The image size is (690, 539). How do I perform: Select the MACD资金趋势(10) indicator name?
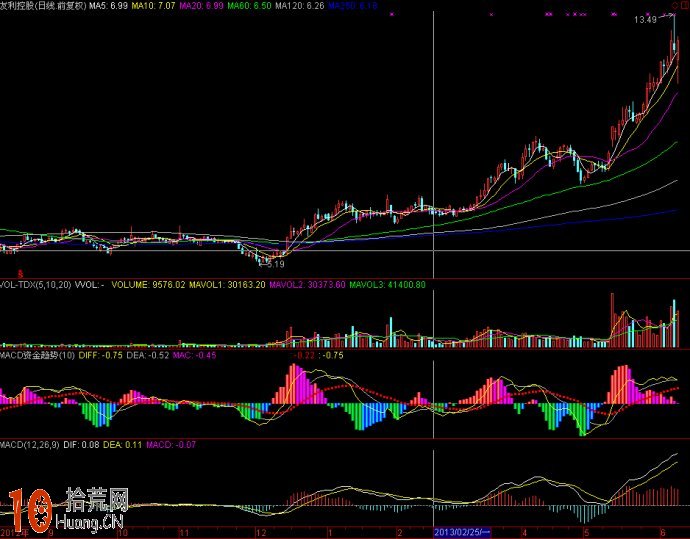pyautogui.click(x=37, y=356)
